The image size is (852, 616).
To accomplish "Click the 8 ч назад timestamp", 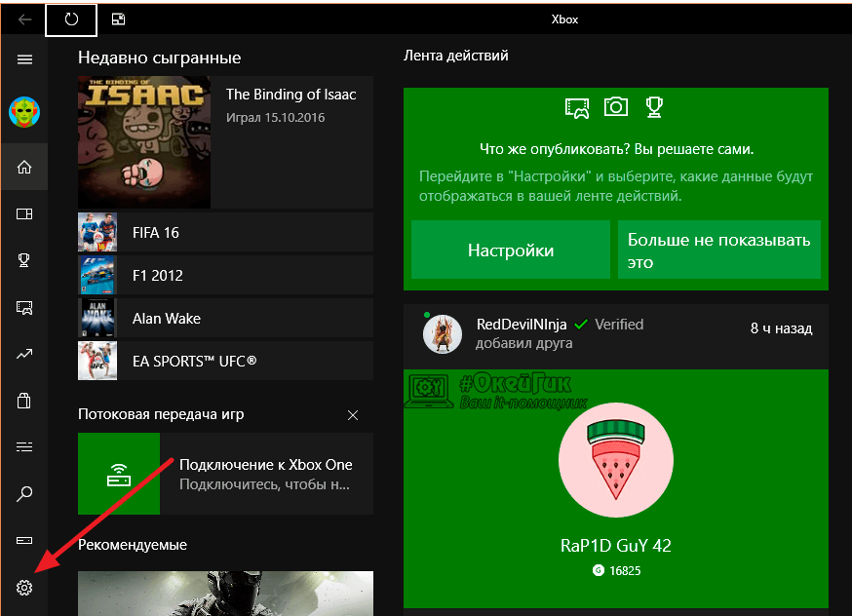I will (x=782, y=328).
